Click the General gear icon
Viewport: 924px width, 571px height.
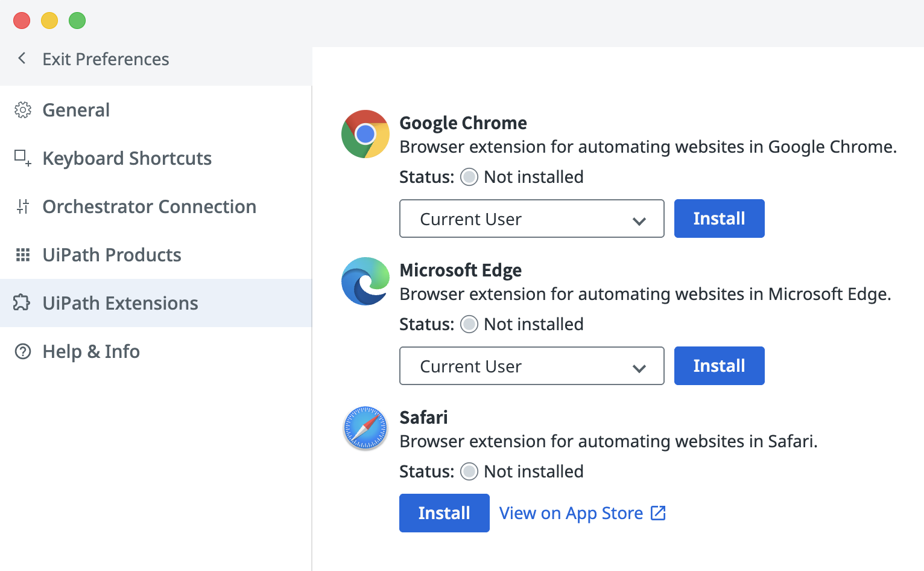23,110
